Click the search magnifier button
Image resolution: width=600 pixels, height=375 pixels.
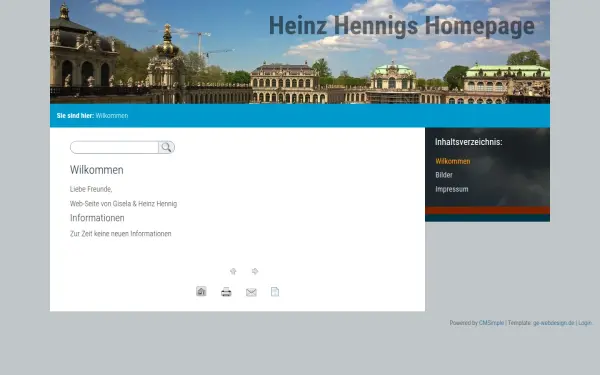(x=166, y=147)
